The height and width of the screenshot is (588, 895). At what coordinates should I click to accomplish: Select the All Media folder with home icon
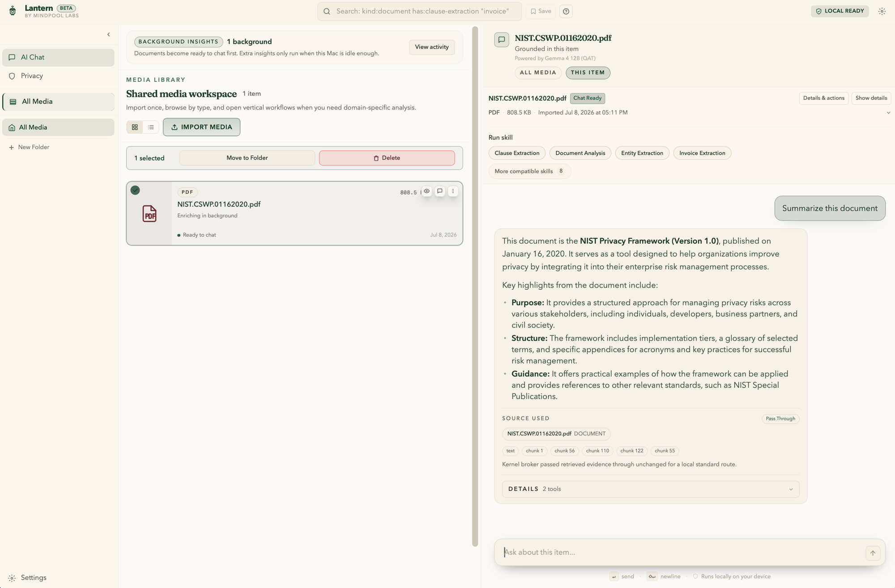58,127
